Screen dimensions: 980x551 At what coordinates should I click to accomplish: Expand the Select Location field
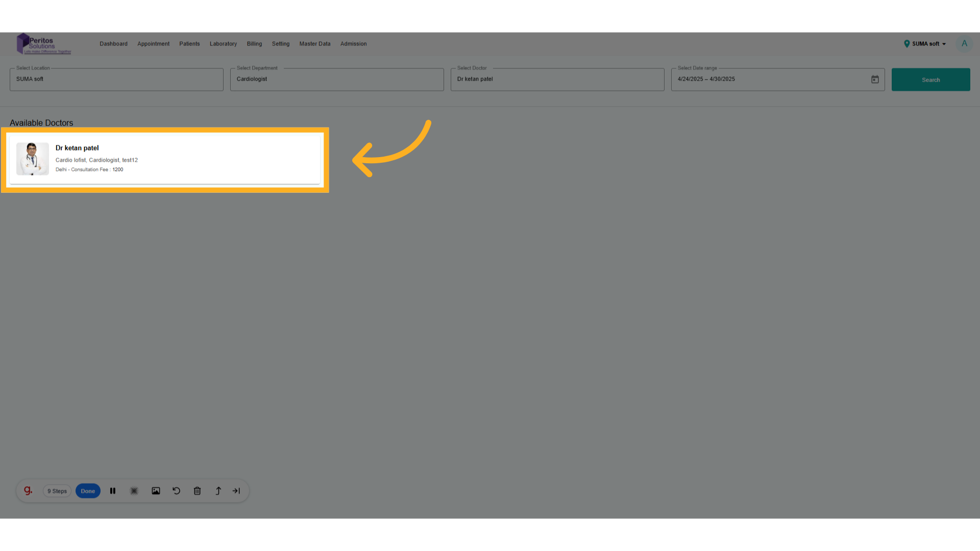116,80
